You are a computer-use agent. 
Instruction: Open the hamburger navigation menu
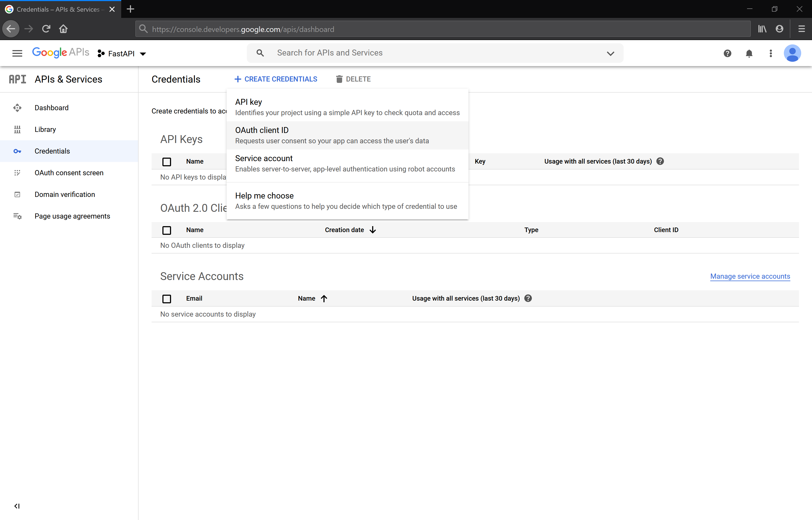point(17,53)
